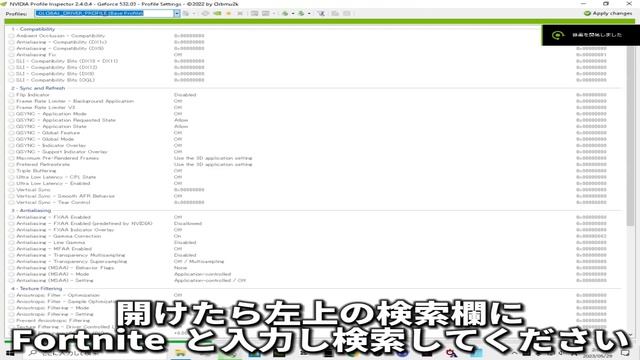Select the 'GSYNC - Application Mode' setting
This screenshot has height=360, width=640.
(x=51, y=114)
